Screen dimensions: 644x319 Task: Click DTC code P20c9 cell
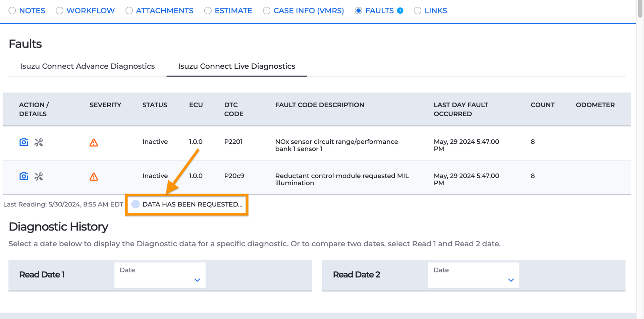tap(234, 176)
